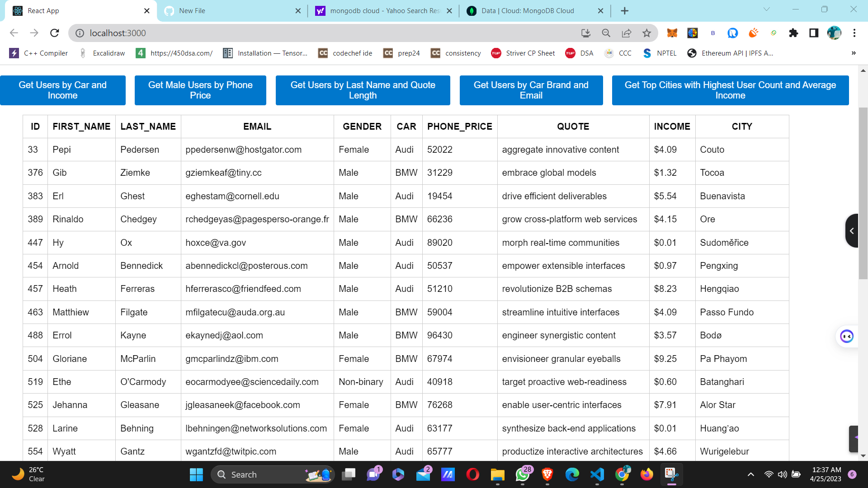This screenshot has width=868, height=488.
Task: Open the bookmarks overflow chevron
Action: coord(854,53)
